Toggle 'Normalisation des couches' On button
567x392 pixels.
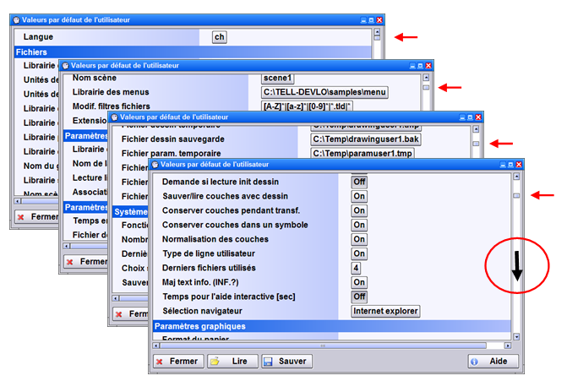359,239
